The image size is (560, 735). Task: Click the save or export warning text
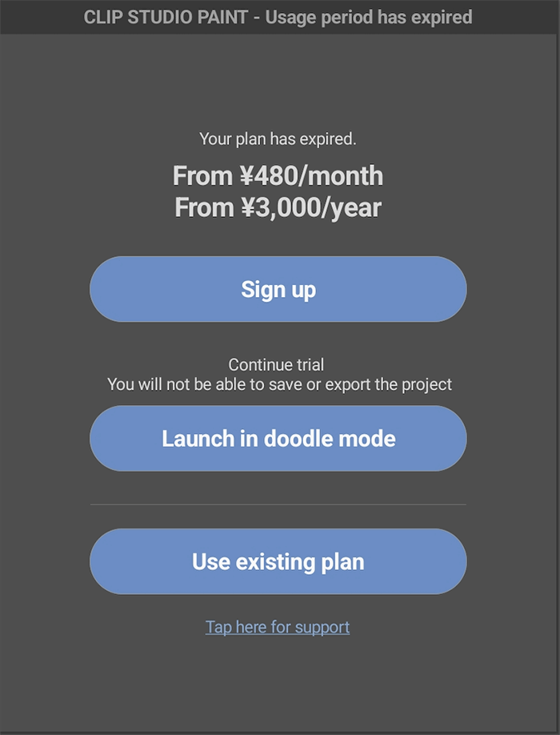tap(279, 384)
